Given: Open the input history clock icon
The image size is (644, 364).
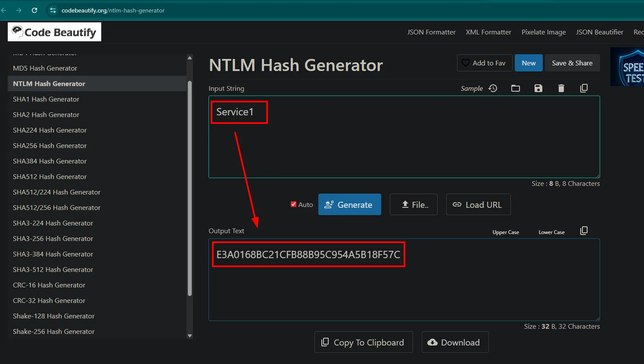Looking at the screenshot, I should [x=493, y=88].
